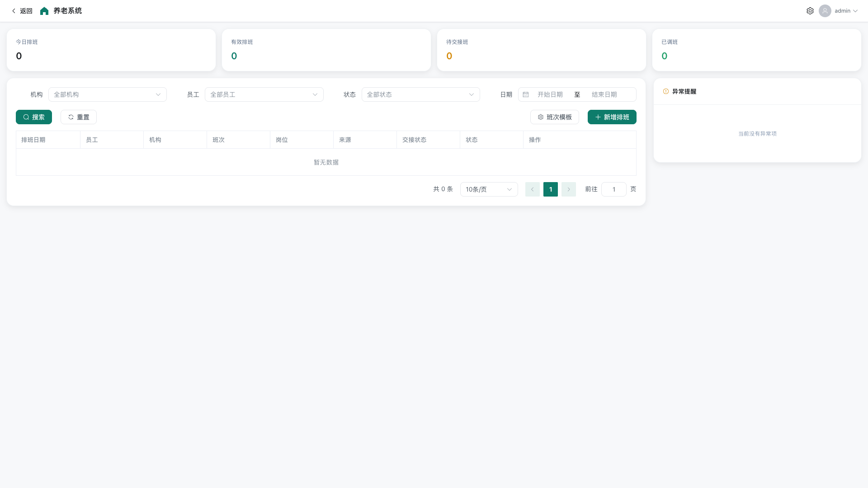868x488 pixels.
Task: Click the 新增排班 button
Action: click(x=612, y=117)
